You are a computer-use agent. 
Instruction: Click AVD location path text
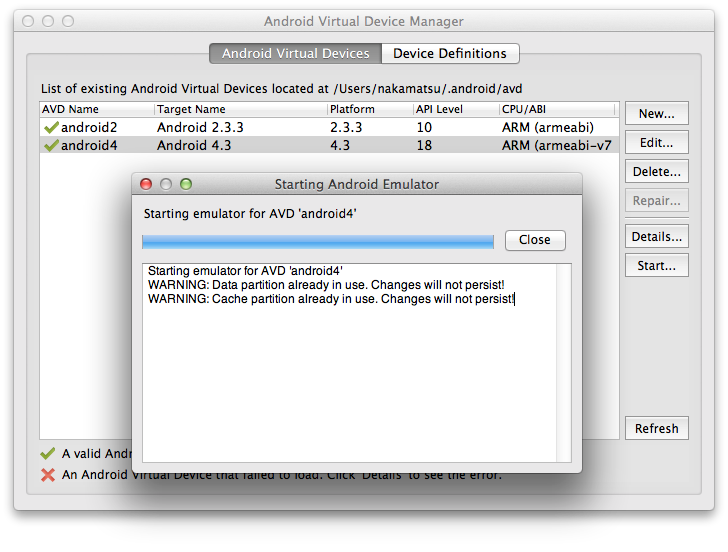[428, 89]
